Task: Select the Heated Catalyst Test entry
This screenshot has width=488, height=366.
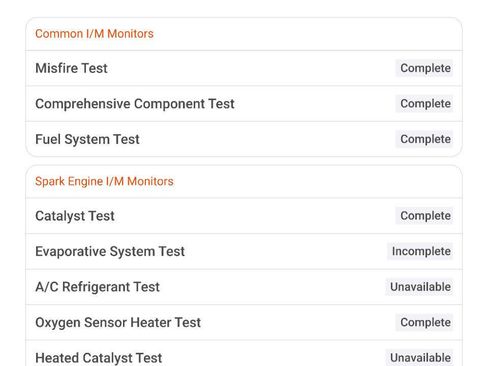Action: coord(244,353)
